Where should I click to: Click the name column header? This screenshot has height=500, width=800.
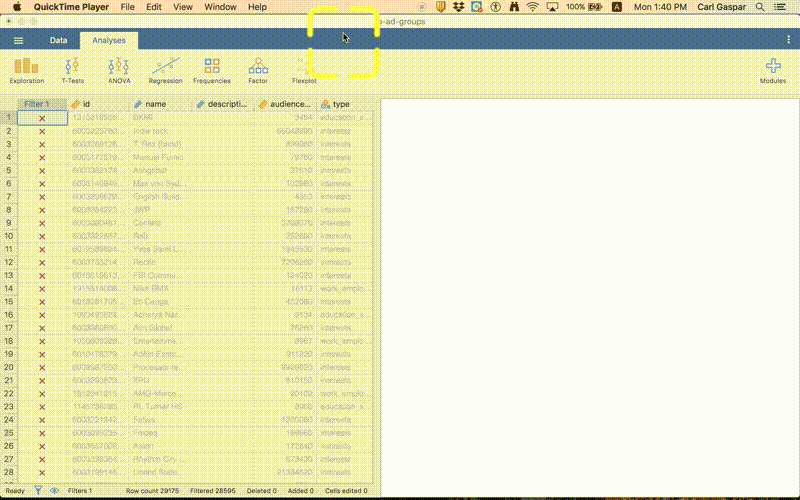click(160, 104)
